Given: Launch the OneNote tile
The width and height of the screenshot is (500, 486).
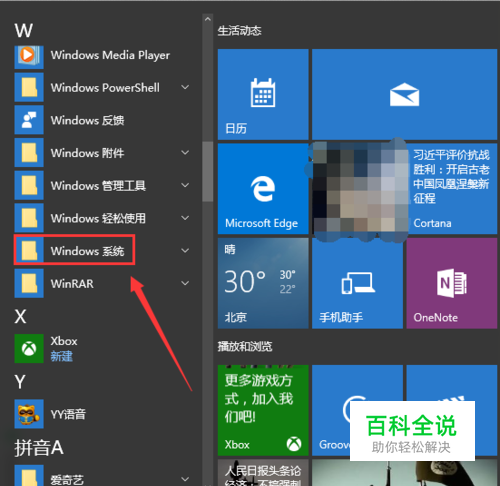Looking at the screenshot, I should click(452, 283).
